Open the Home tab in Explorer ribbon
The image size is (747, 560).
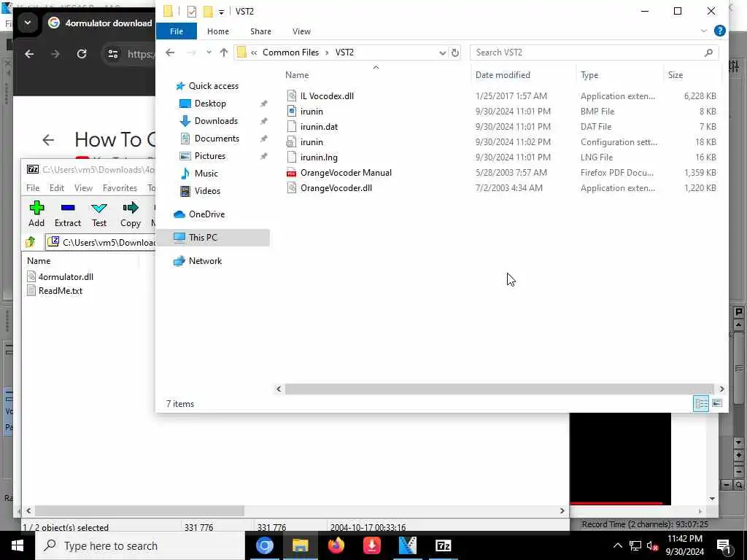(217, 31)
